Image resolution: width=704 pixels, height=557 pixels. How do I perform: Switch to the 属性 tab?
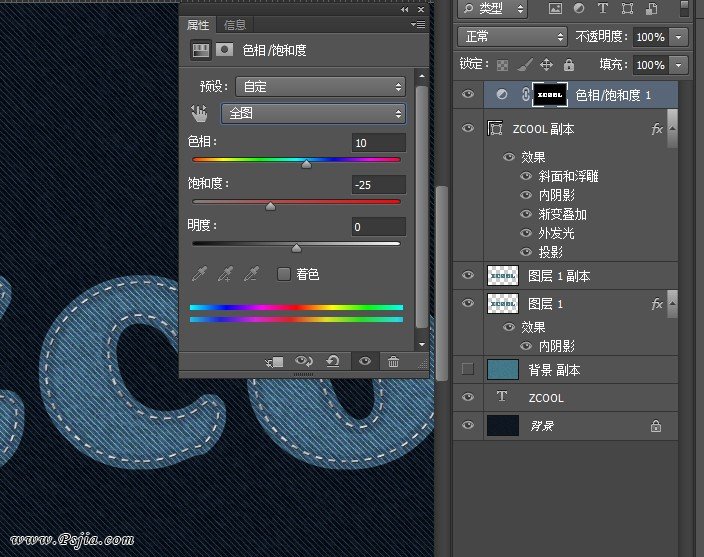198,25
